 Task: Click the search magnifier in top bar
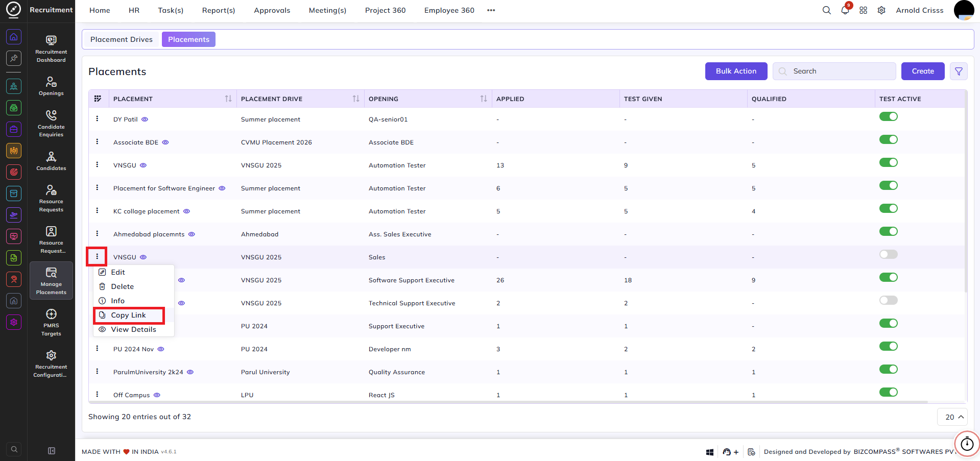[826, 10]
